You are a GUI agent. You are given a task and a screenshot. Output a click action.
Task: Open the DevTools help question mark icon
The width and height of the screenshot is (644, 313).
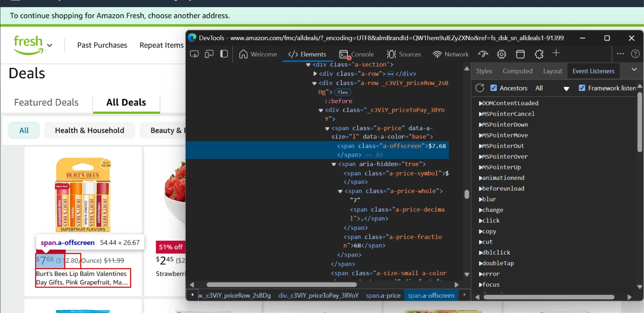[635, 54]
